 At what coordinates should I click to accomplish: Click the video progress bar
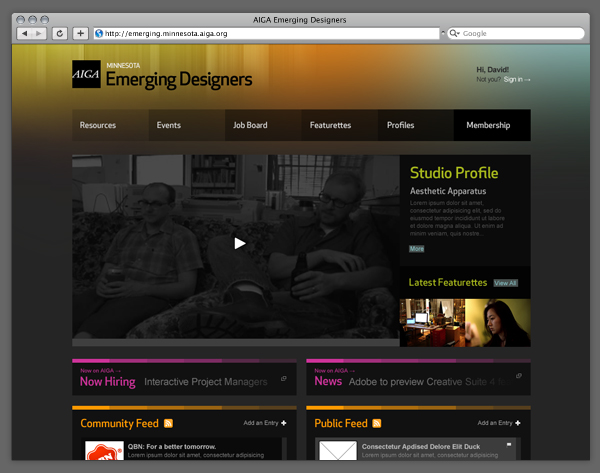point(236,343)
